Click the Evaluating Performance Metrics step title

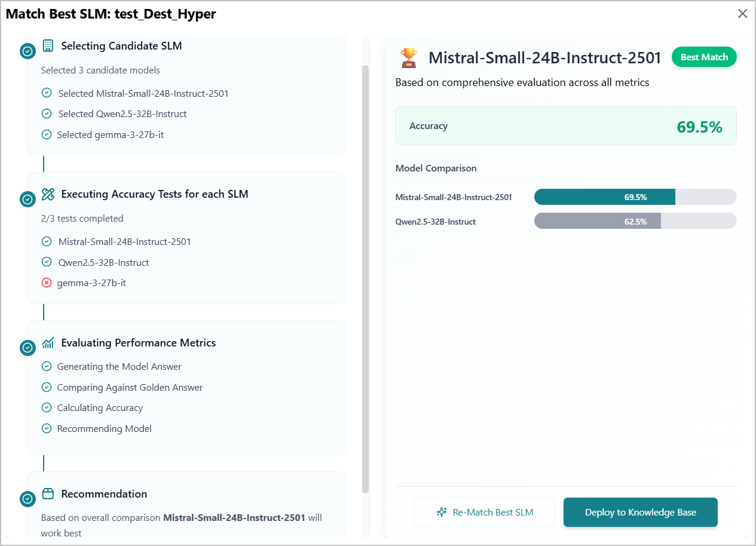pos(139,343)
